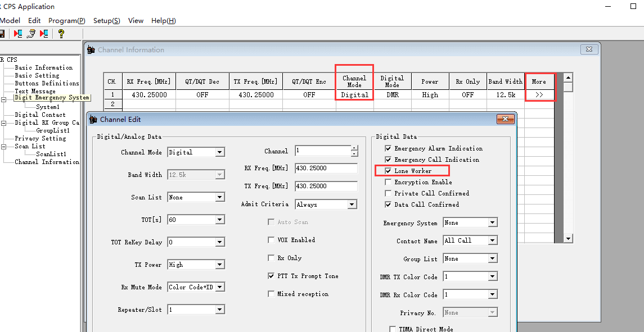Open the Program(P) menu
Viewport: 644px width, 332px height.
coord(66,21)
